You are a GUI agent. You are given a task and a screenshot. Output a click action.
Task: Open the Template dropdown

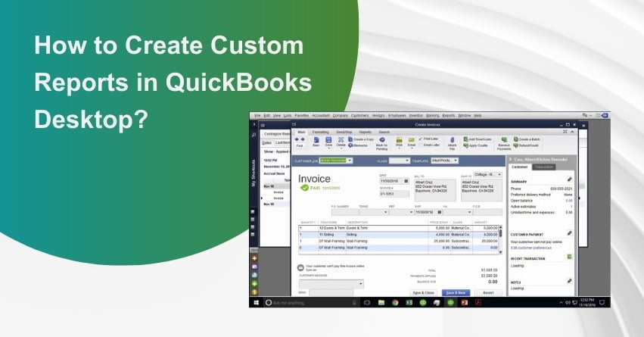[x=456, y=161]
